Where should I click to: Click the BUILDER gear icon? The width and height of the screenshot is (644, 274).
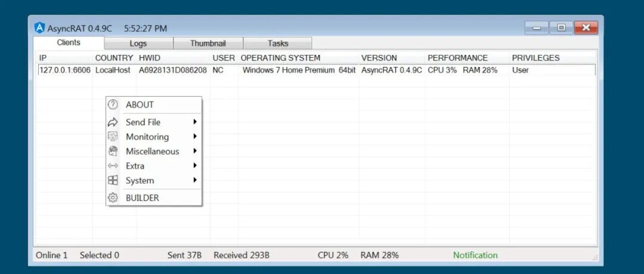tap(113, 198)
